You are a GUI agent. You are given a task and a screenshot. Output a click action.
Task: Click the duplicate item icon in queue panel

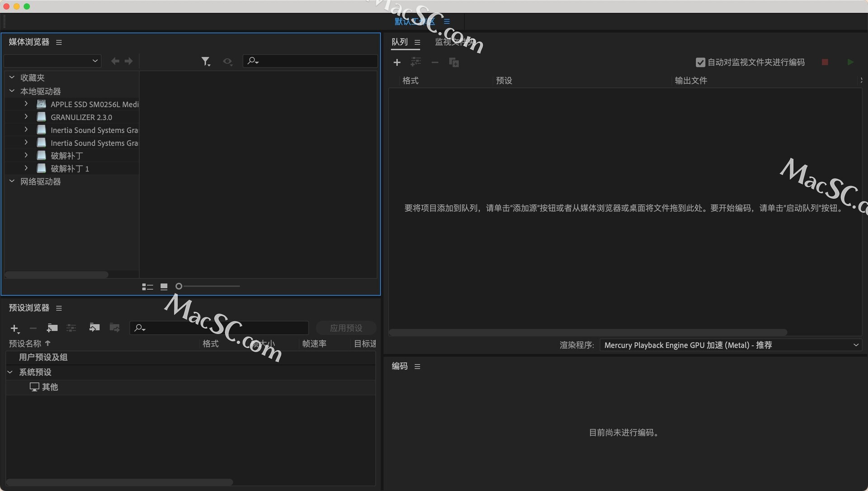pos(454,63)
